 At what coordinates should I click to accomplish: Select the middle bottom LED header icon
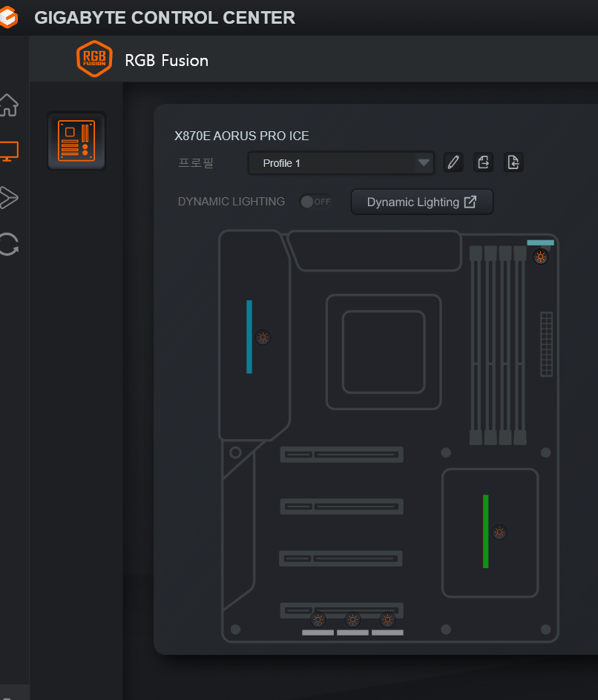(x=353, y=620)
